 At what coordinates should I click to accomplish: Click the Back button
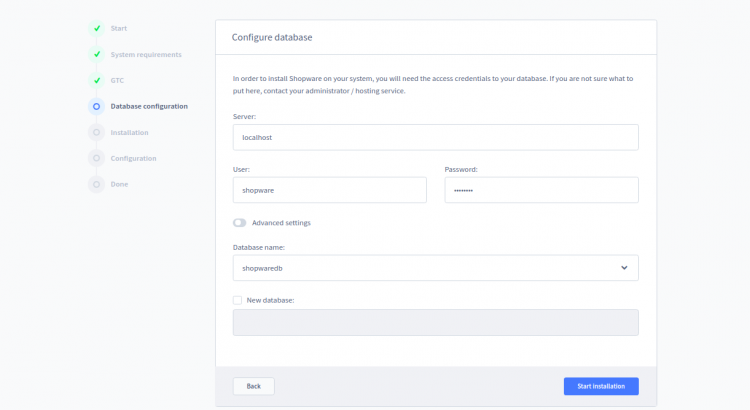[x=254, y=386]
